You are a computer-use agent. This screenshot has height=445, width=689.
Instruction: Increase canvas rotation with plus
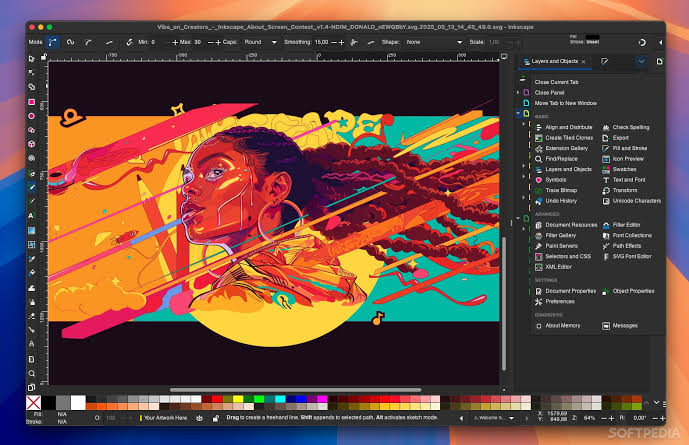[x=663, y=418]
